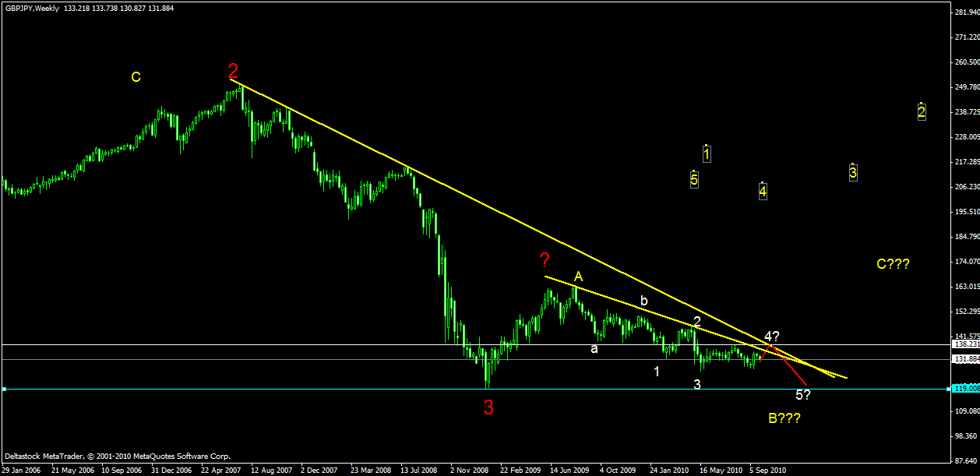
Task: Click the 228.000 value on price axis
Action: click(x=966, y=136)
